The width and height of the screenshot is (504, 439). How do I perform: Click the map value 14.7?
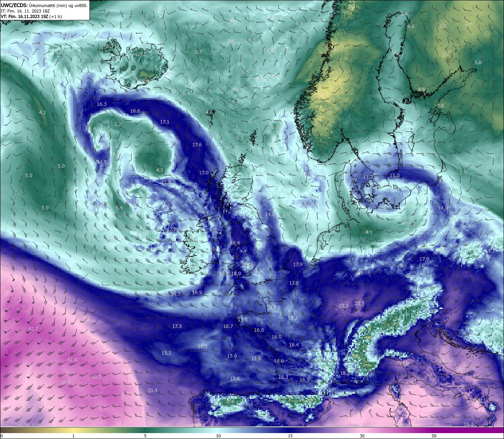point(176,294)
